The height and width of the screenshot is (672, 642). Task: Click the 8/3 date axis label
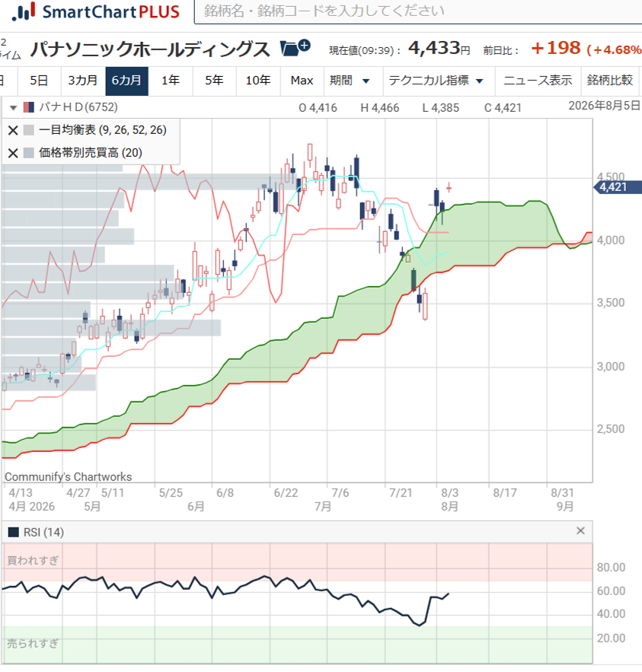pos(450,493)
